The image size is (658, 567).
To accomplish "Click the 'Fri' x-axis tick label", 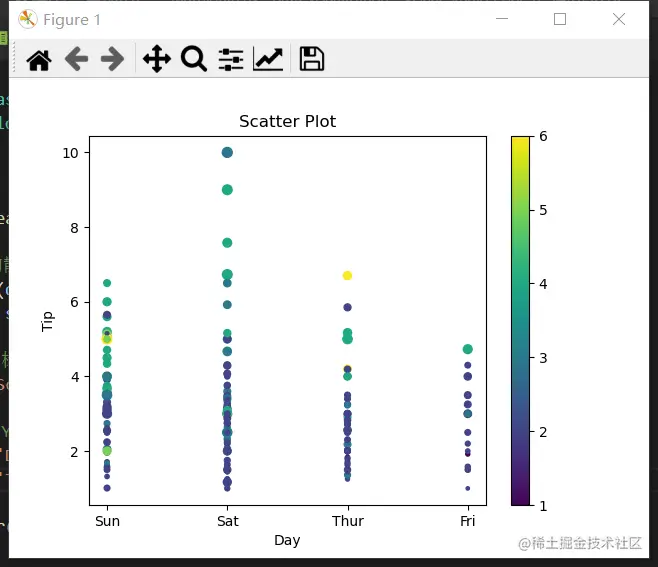I will (x=468, y=521).
